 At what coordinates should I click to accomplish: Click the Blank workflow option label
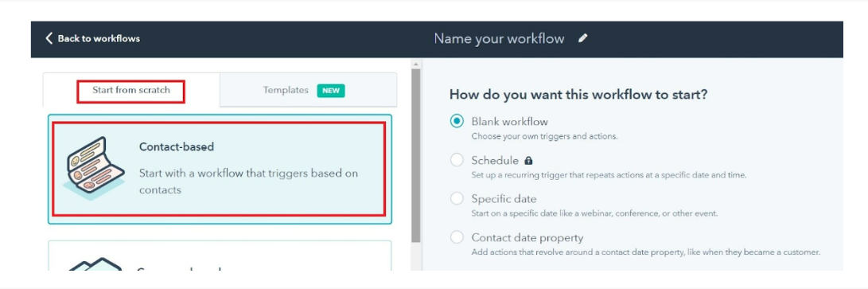click(x=509, y=122)
